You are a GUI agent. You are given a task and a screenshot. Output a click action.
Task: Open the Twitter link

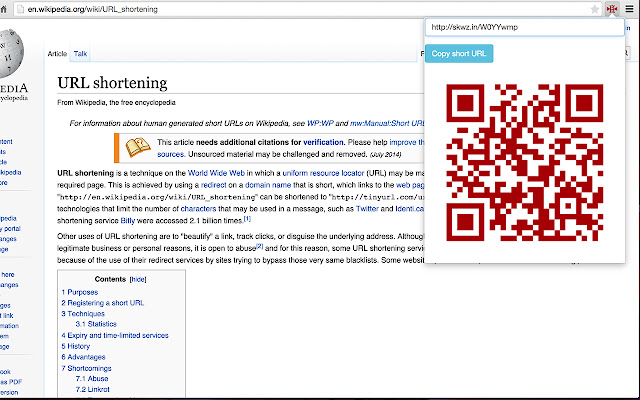pos(367,209)
